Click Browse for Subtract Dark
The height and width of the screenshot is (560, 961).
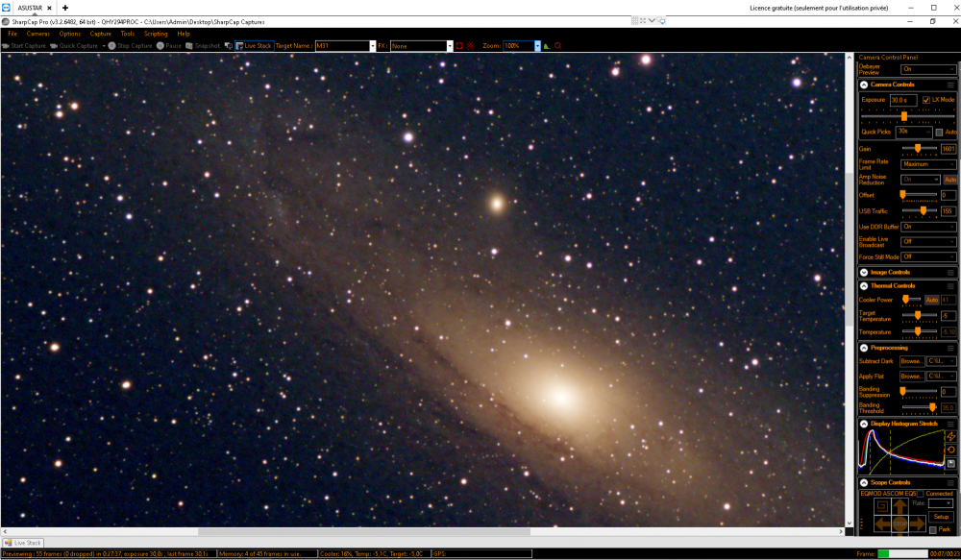click(911, 361)
